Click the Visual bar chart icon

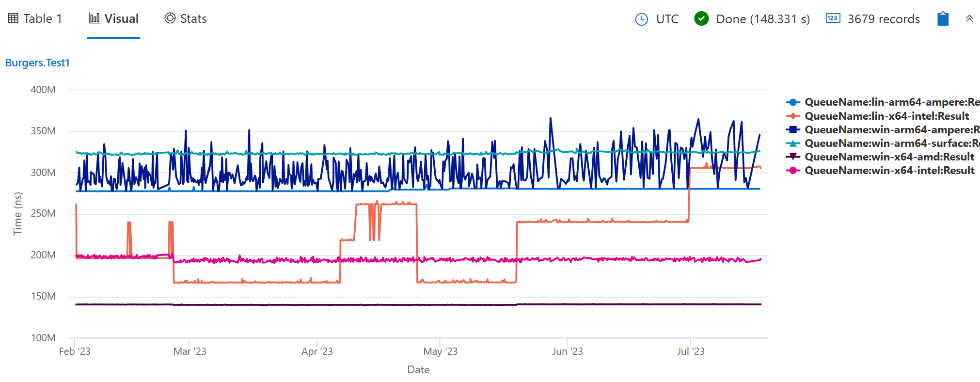tap(93, 18)
